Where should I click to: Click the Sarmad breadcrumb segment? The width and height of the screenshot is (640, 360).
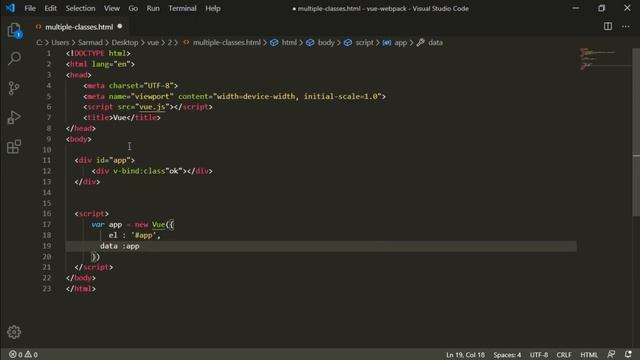pyautogui.click(x=90, y=42)
